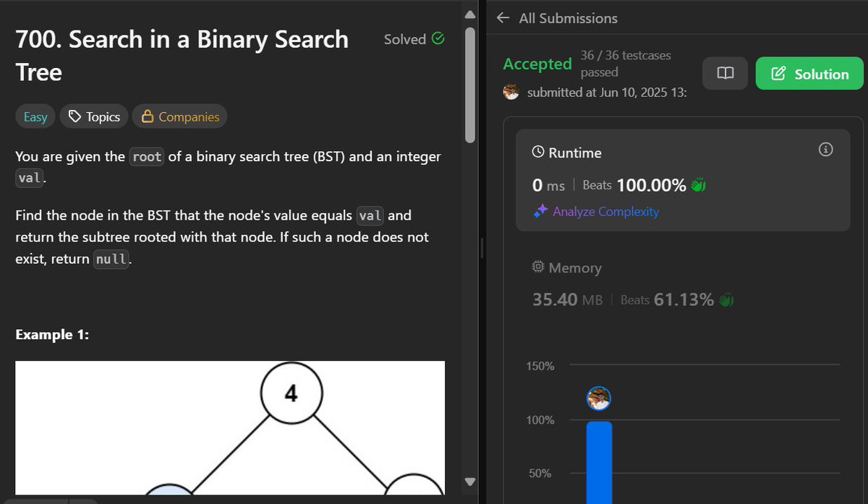Click the All Submissions text
The height and width of the screenshot is (504, 868).
569,18
